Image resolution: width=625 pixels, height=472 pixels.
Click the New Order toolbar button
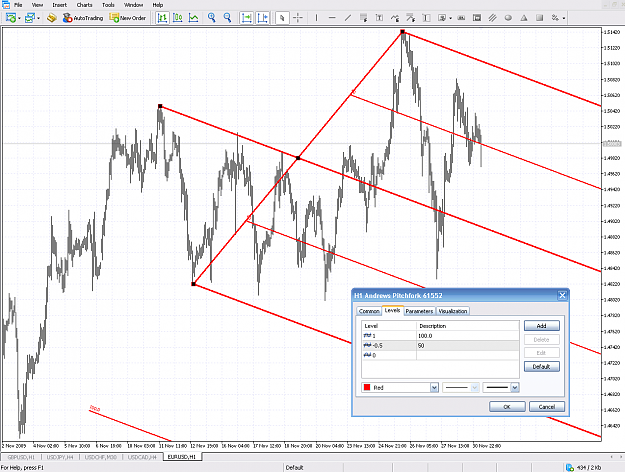(x=128, y=18)
